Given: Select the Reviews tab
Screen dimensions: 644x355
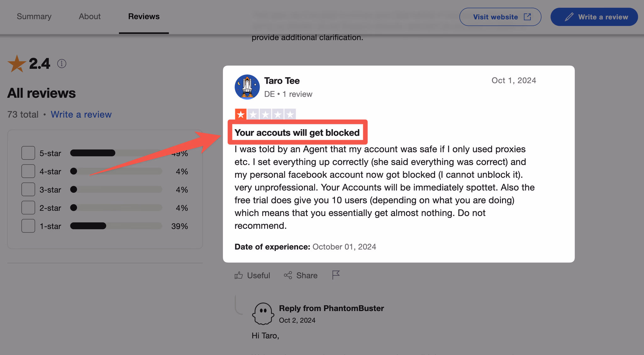Looking at the screenshot, I should tap(144, 16).
